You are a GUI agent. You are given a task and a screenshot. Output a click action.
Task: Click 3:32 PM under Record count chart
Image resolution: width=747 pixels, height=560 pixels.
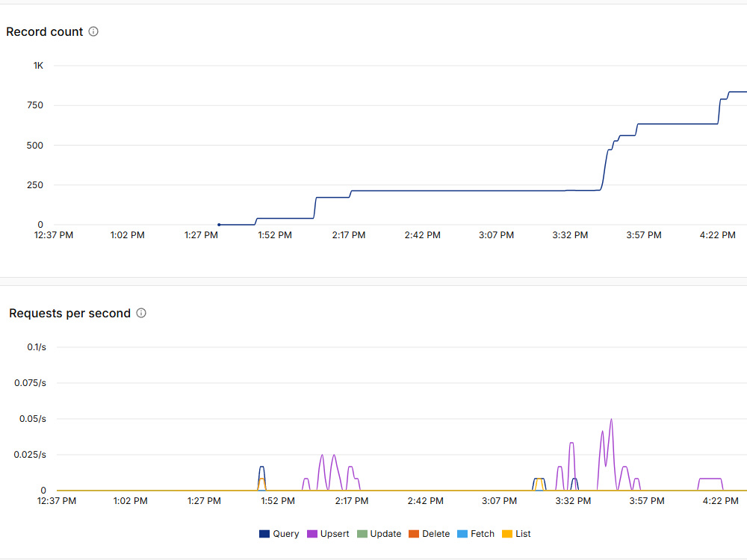570,234
